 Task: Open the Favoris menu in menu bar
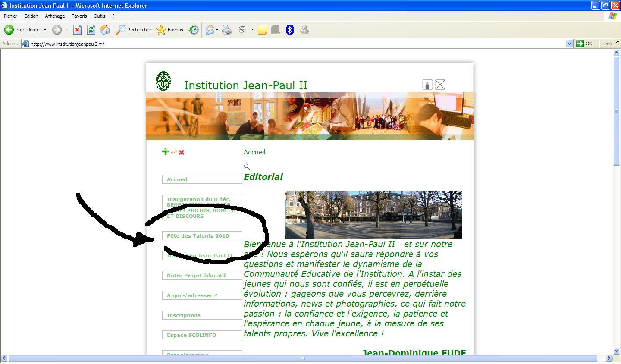[x=79, y=16]
